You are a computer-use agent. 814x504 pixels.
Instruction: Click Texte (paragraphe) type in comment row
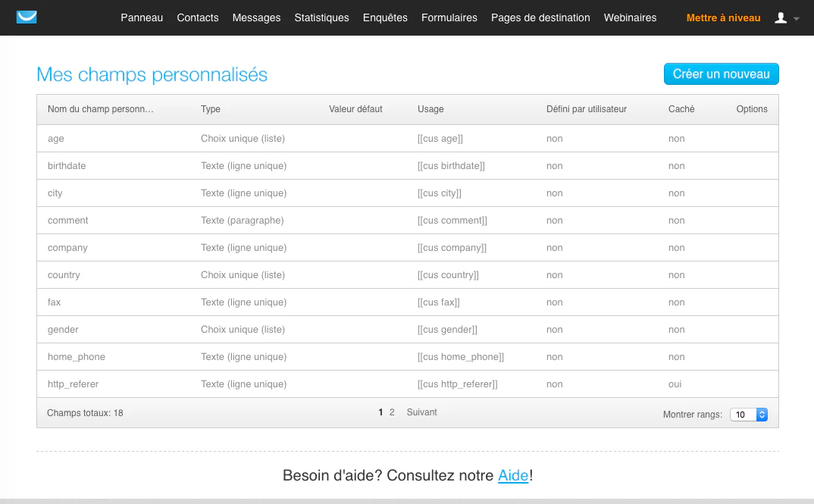click(243, 220)
